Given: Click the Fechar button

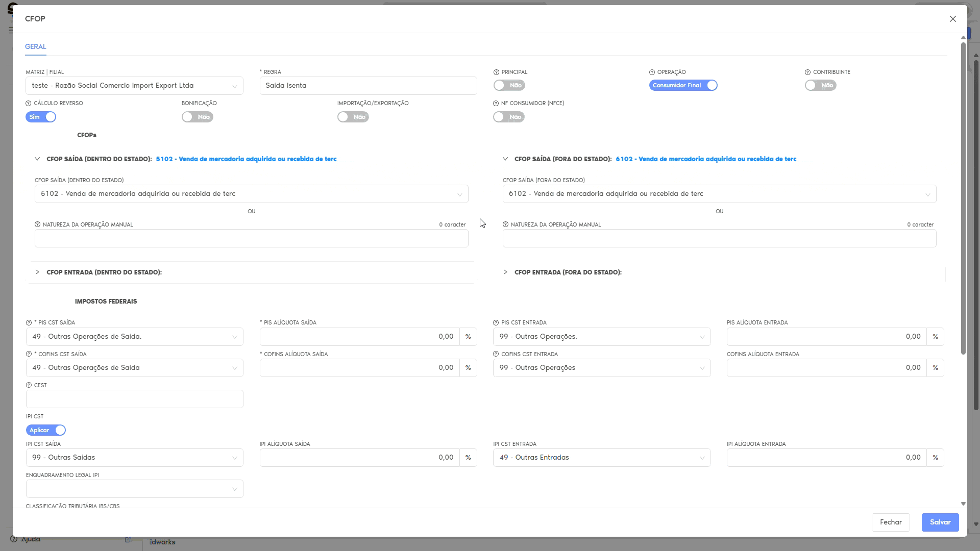Looking at the screenshot, I should pos(891,522).
